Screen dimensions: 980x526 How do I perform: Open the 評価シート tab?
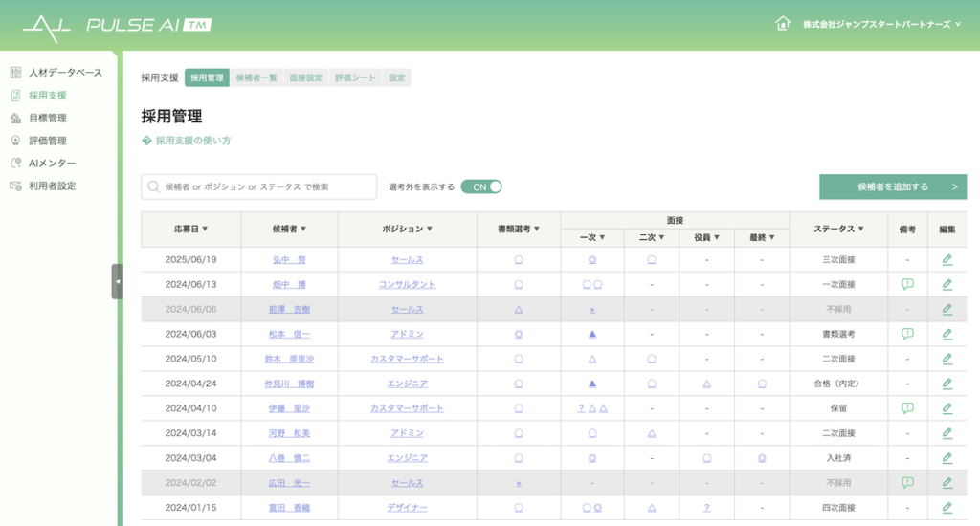[355, 78]
